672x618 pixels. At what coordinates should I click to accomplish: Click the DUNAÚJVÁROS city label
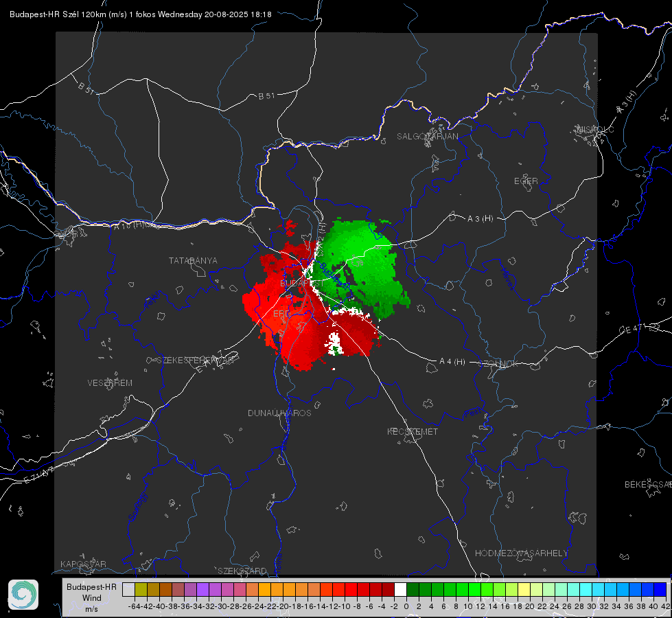[x=279, y=413]
